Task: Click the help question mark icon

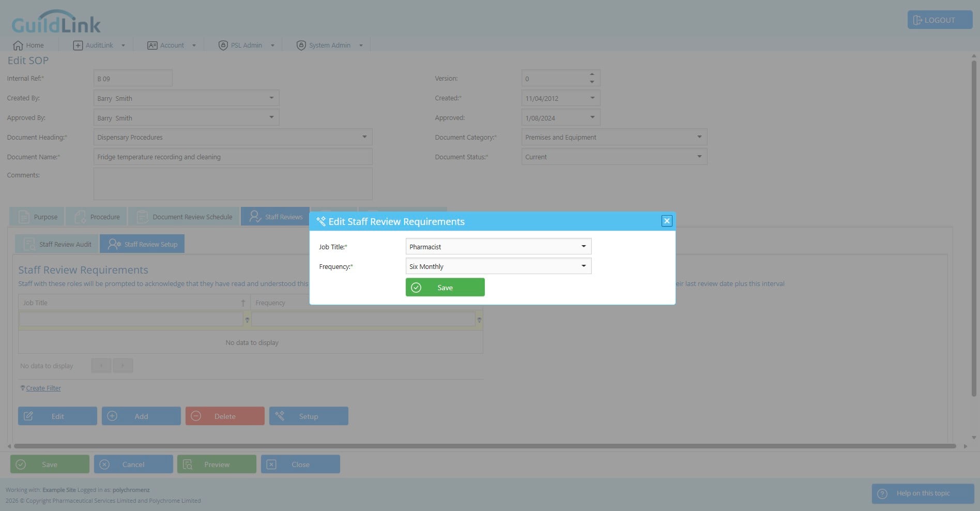Action: 882,493
